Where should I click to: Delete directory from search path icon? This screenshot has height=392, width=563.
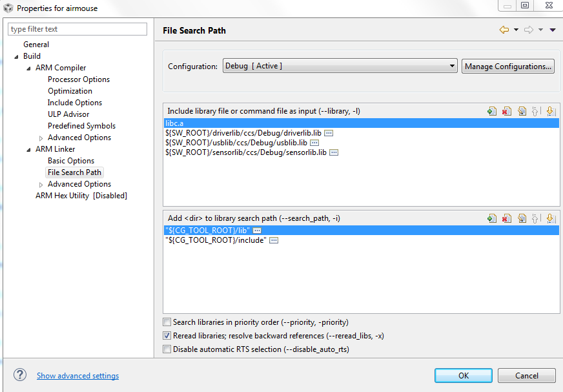(x=507, y=218)
